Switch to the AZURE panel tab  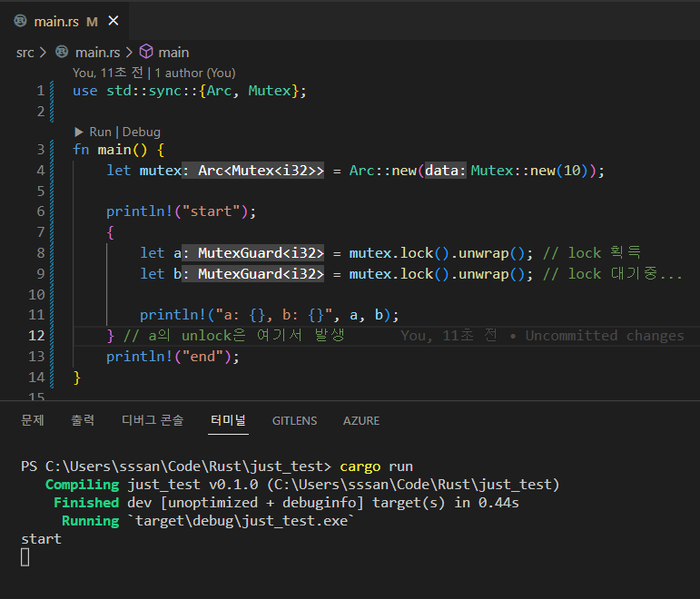pos(361,420)
